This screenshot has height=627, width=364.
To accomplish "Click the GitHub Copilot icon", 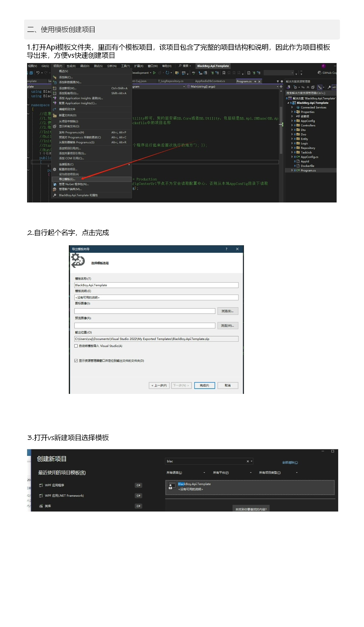I will [x=319, y=72].
